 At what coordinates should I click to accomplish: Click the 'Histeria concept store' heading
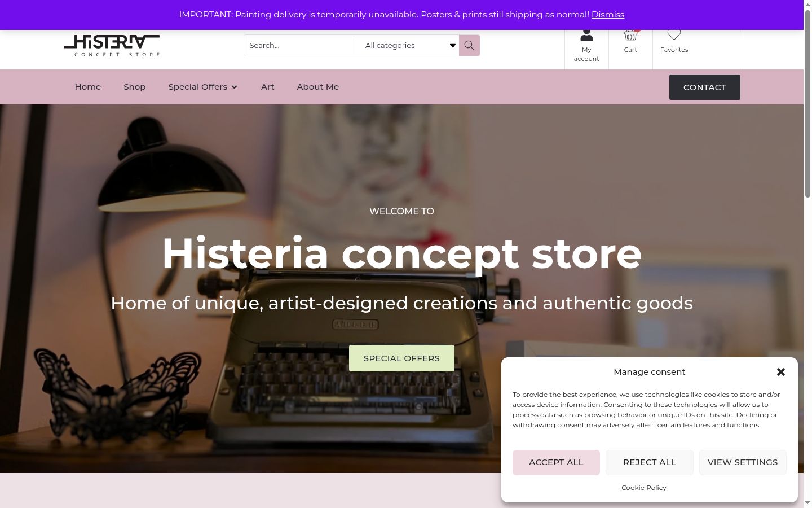(x=401, y=253)
